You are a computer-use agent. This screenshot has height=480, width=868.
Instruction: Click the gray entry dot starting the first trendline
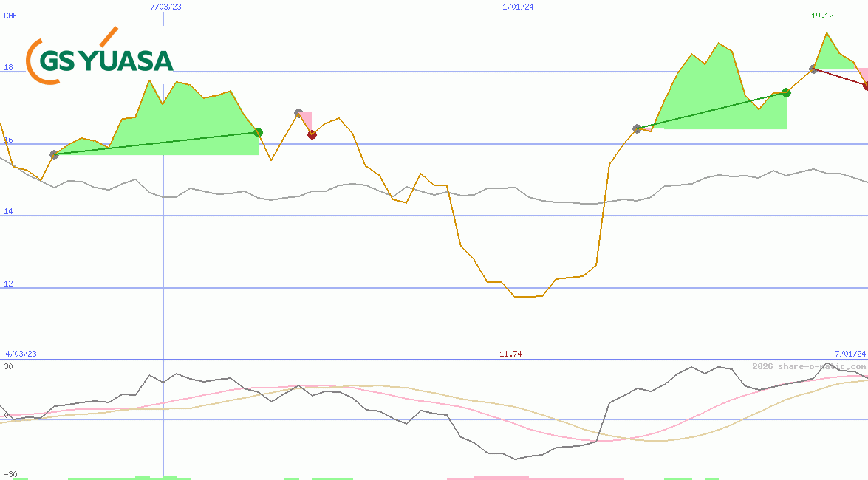(53, 155)
